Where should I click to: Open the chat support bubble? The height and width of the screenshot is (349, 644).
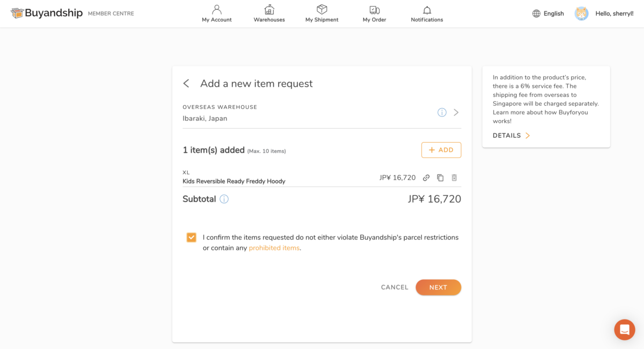tap(624, 330)
